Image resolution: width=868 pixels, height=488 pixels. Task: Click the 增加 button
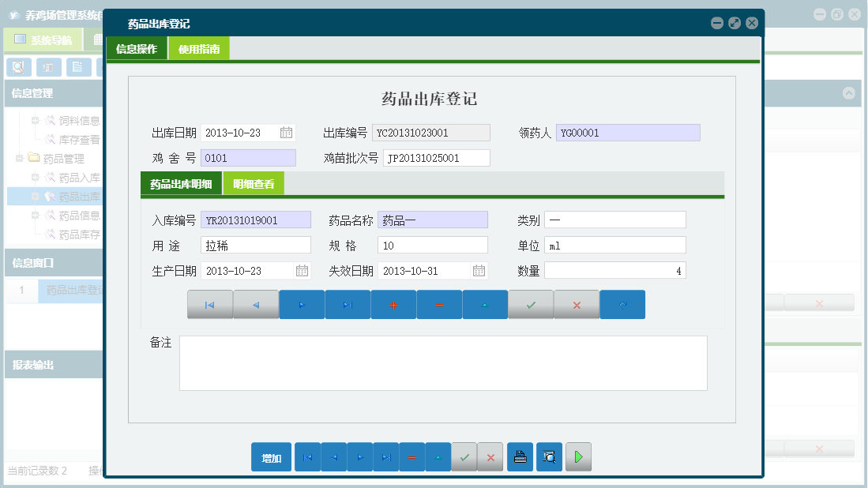point(271,456)
